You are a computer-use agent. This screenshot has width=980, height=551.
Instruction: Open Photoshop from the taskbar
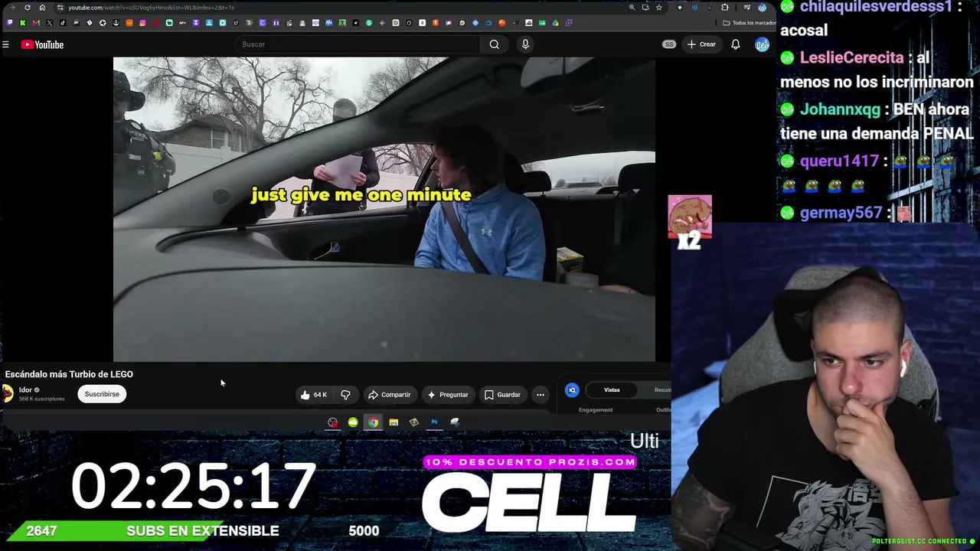[434, 422]
